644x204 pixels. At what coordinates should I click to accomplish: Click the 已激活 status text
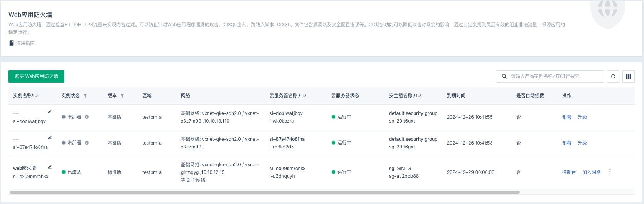[x=74, y=172]
